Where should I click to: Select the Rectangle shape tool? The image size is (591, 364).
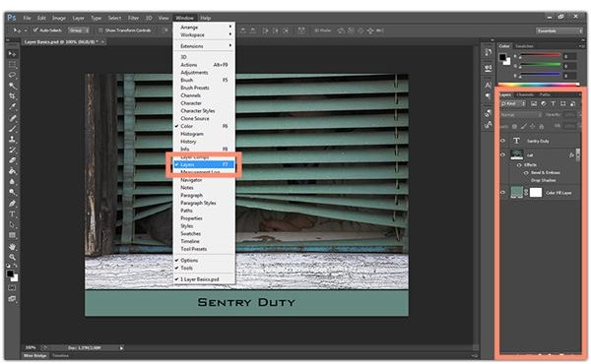12,235
